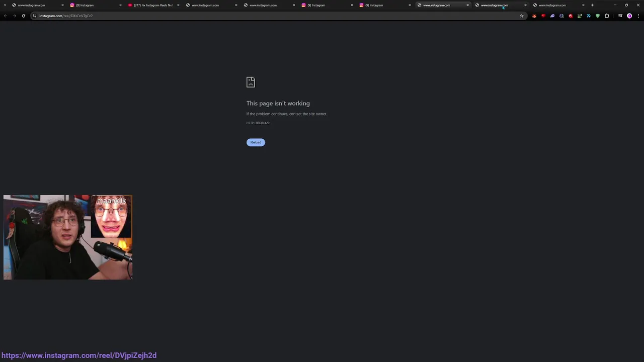The height and width of the screenshot is (362, 644).
Task: Restore down the browser window
Action: [x=626, y=5]
